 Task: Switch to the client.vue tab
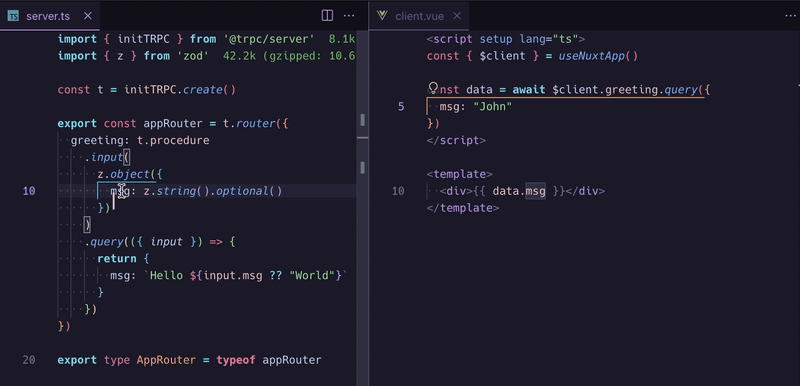419,16
